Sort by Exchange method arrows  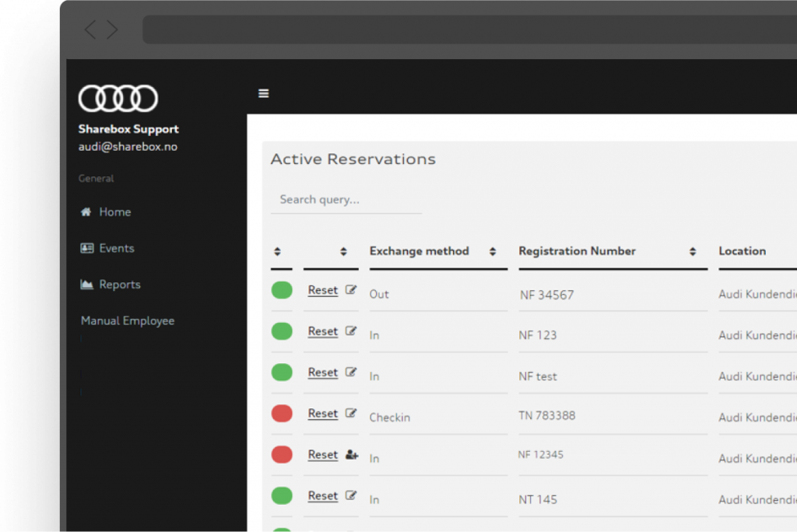493,251
